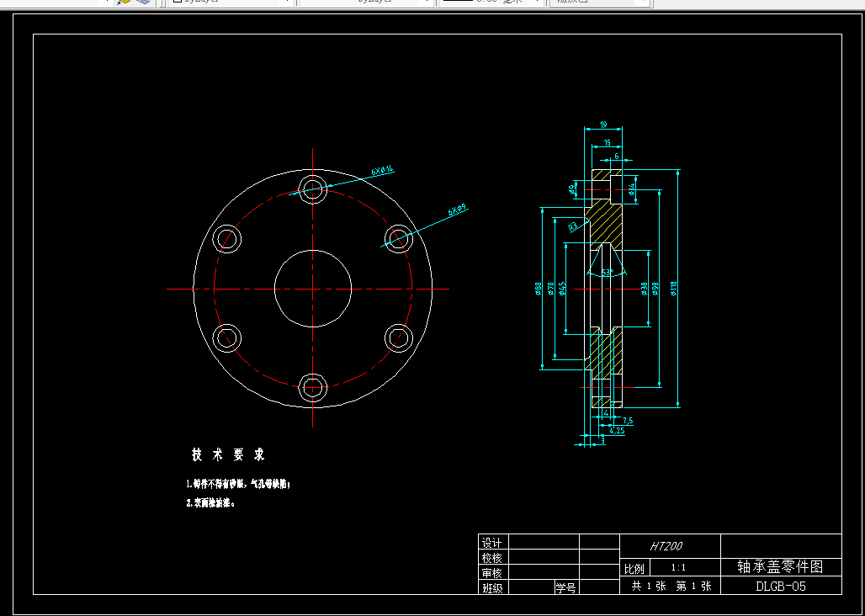The height and width of the screenshot is (616, 865).
Task: Click the 比例 label in title block
Action: pyautogui.click(x=634, y=568)
